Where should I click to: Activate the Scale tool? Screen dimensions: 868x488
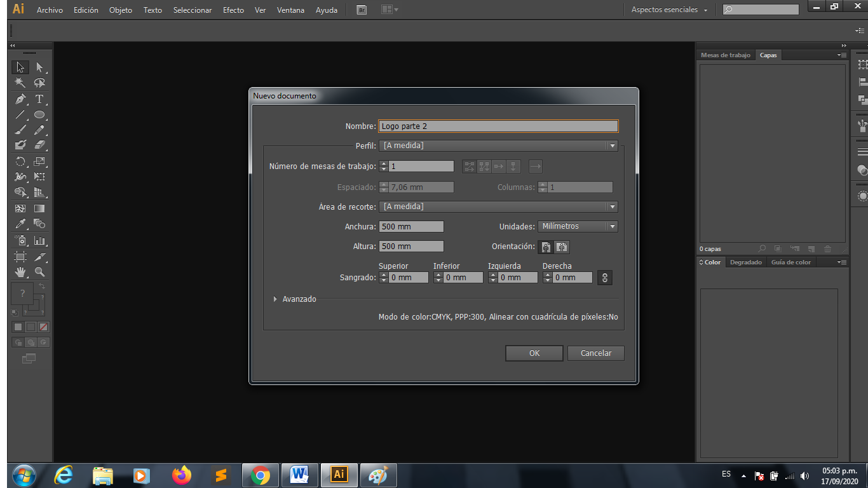tap(39, 161)
